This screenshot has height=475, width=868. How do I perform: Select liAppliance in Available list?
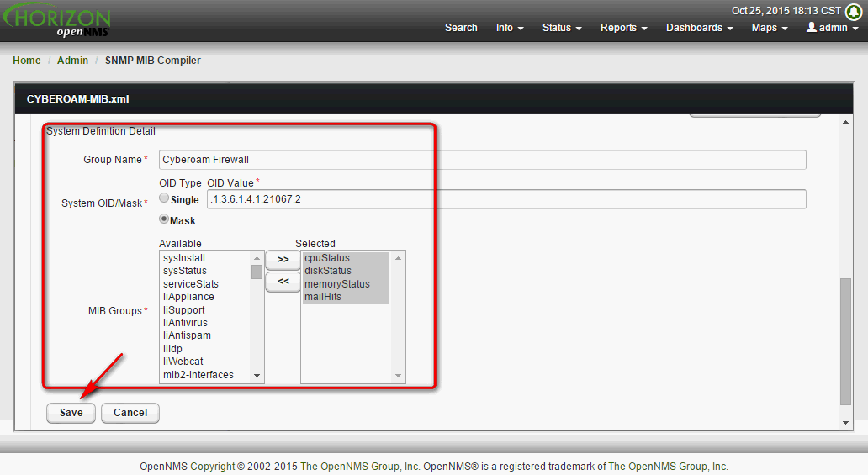pyautogui.click(x=188, y=297)
